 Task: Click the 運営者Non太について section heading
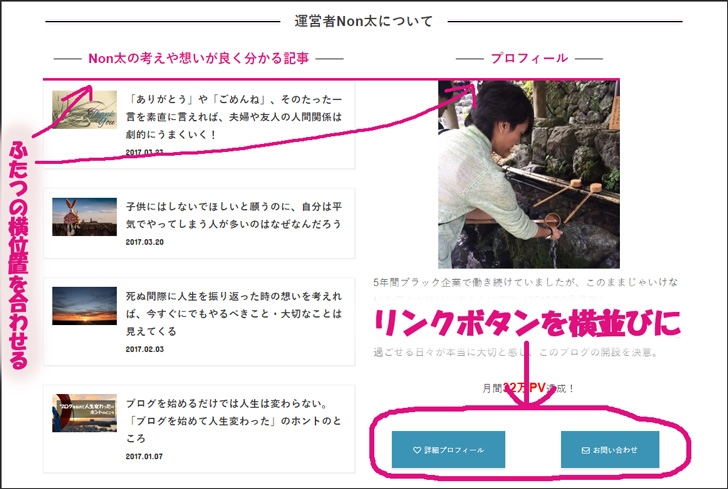(364, 20)
